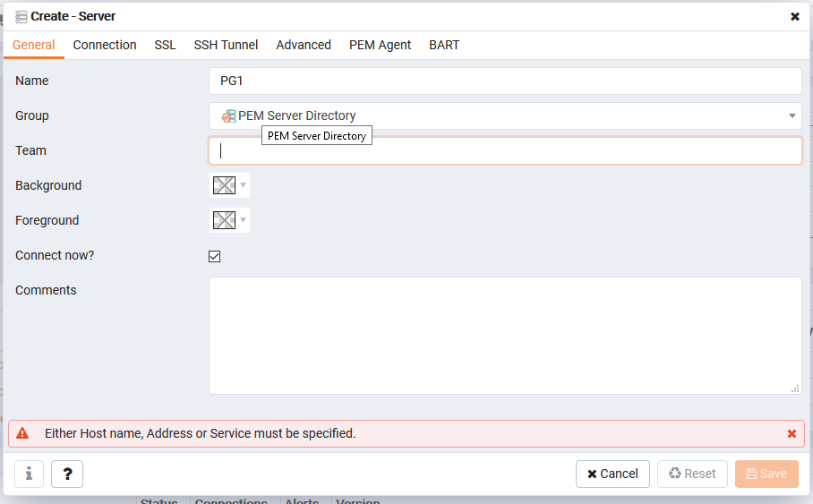This screenshot has height=504, width=813.
Task: Click the server icon beside Create - Server
Action: point(21,16)
